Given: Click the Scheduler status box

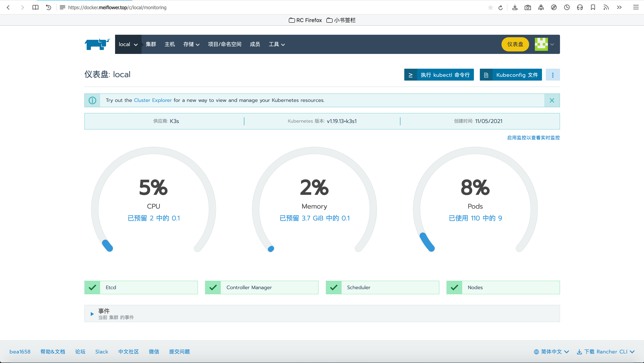Looking at the screenshot, I should [382, 287].
